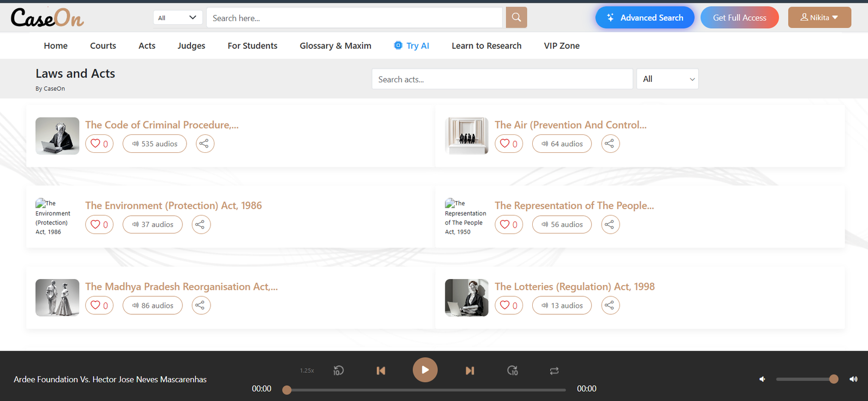Skip to next track in player
Image resolution: width=868 pixels, height=401 pixels.
pos(470,371)
